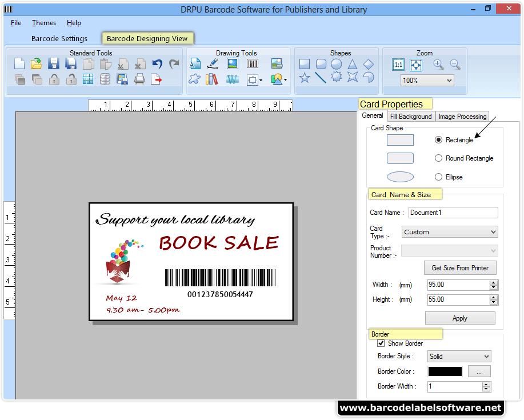Screen dimensions: 524x420
Task: Select the Rectangle card shape radio
Action: [x=438, y=139]
